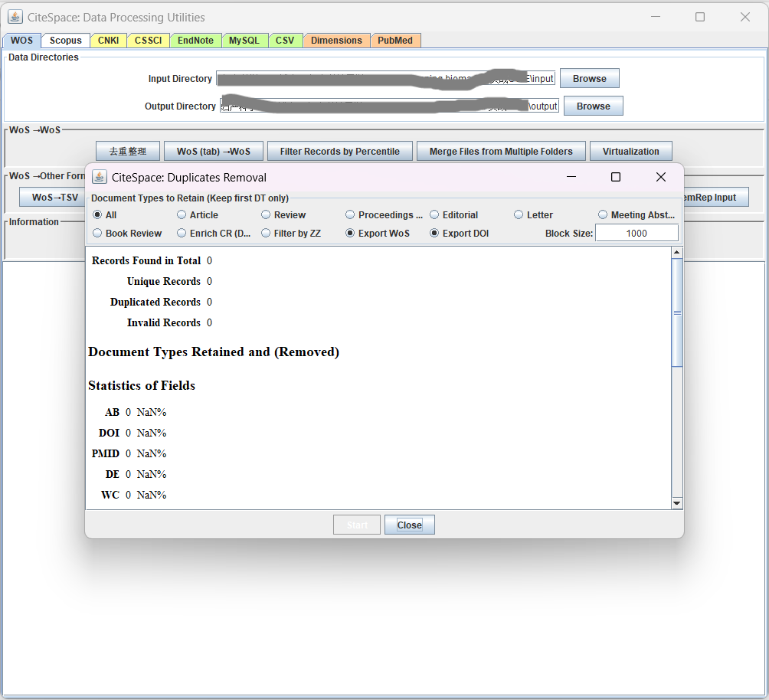This screenshot has height=700, width=769.
Task: Click the 'Unique Records' label
Action: click(164, 281)
